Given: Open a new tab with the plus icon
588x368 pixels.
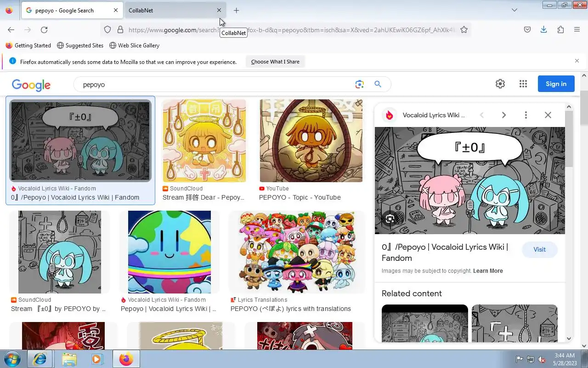Looking at the screenshot, I should (236, 10).
